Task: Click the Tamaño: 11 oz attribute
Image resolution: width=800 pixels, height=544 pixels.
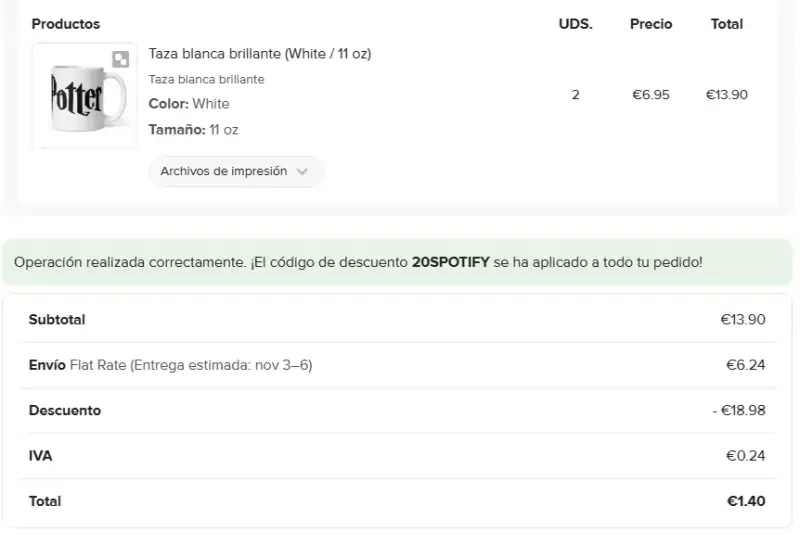Action: pos(193,130)
